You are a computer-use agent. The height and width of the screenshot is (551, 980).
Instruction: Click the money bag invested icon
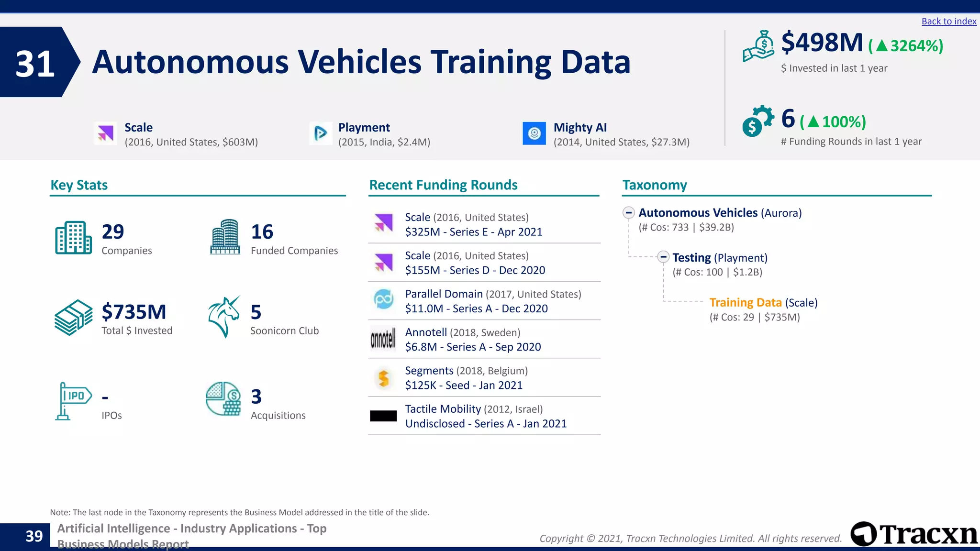tap(758, 46)
